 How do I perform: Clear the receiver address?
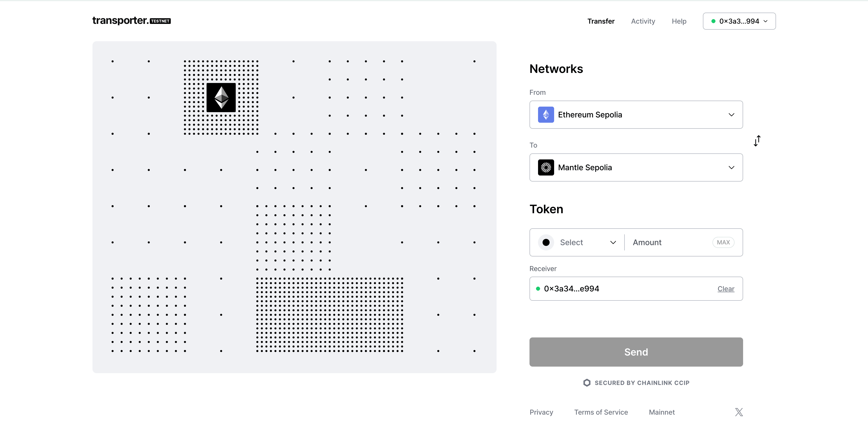click(x=726, y=289)
